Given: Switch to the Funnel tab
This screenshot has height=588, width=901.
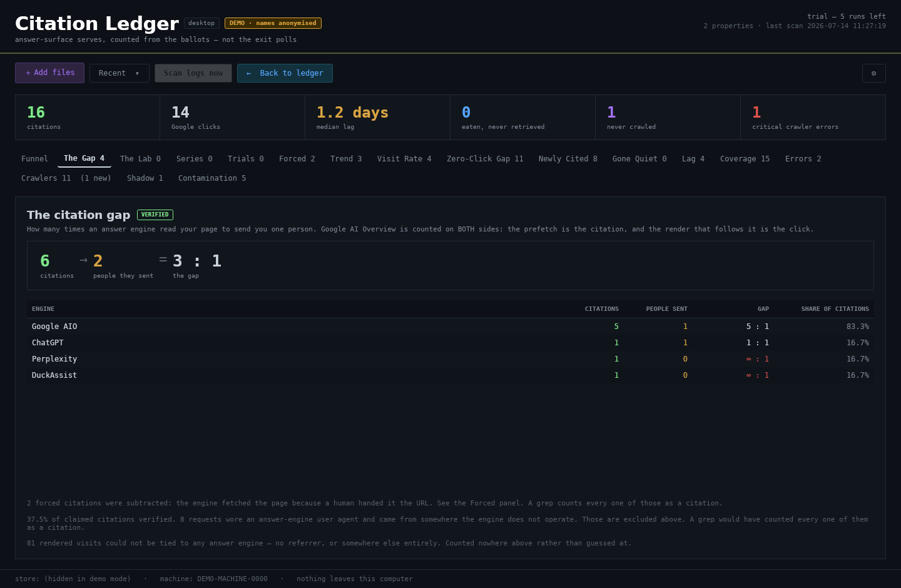Looking at the screenshot, I should [x=34, y=159].
